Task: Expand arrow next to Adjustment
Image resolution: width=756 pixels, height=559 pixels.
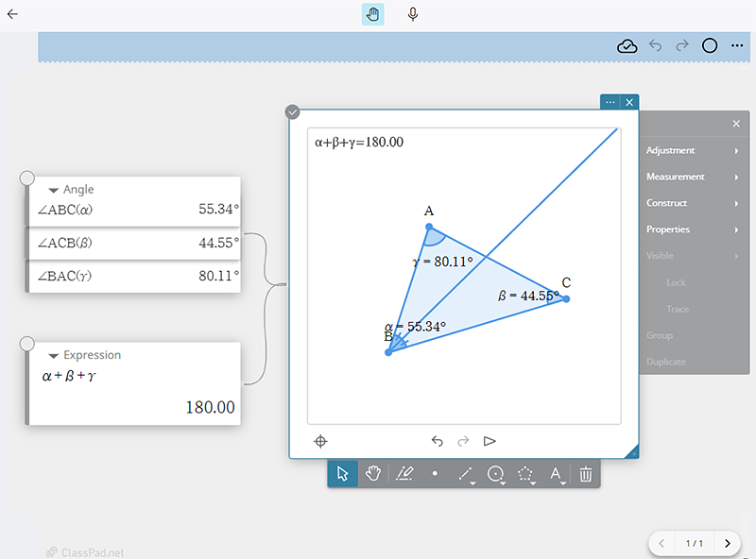Action: coord(736,151)
